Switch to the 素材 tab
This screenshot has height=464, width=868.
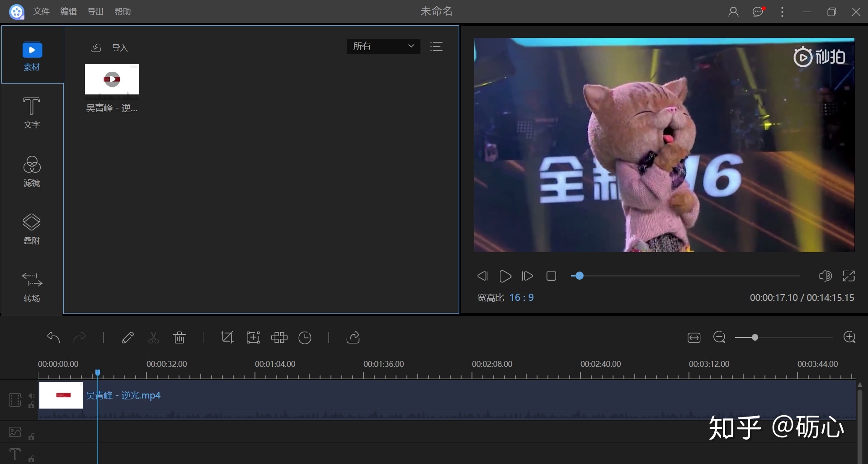[32, 56]
